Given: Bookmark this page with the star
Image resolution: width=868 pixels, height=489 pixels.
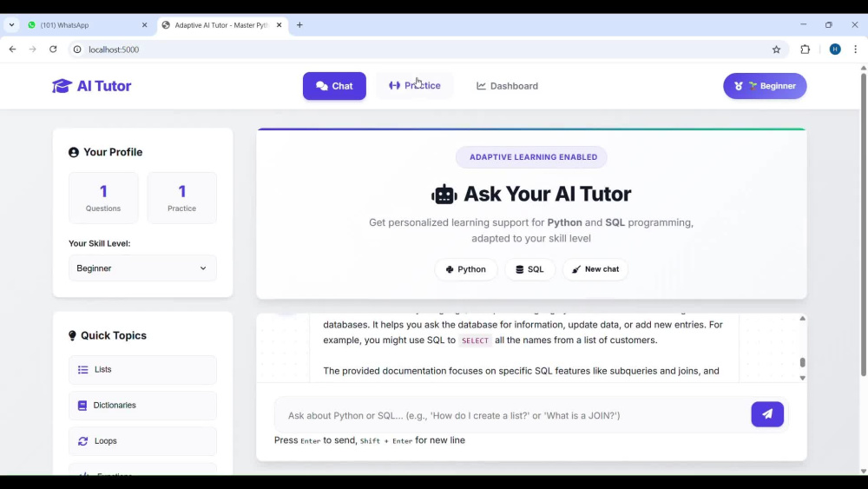Looking at the screenshot, I should pyautogui.click(x=776, y=50).
